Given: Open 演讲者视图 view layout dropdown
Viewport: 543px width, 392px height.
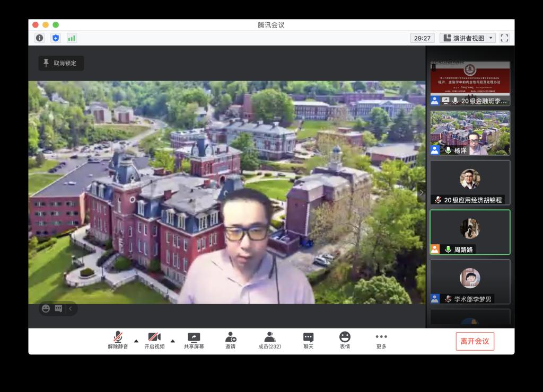Looking at the screenshot, I should click(468, 38).
